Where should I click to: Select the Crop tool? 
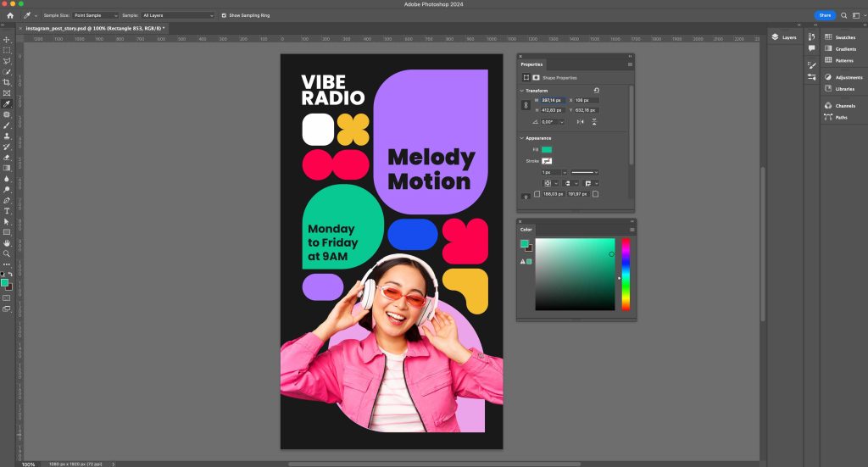pos(7,82)
